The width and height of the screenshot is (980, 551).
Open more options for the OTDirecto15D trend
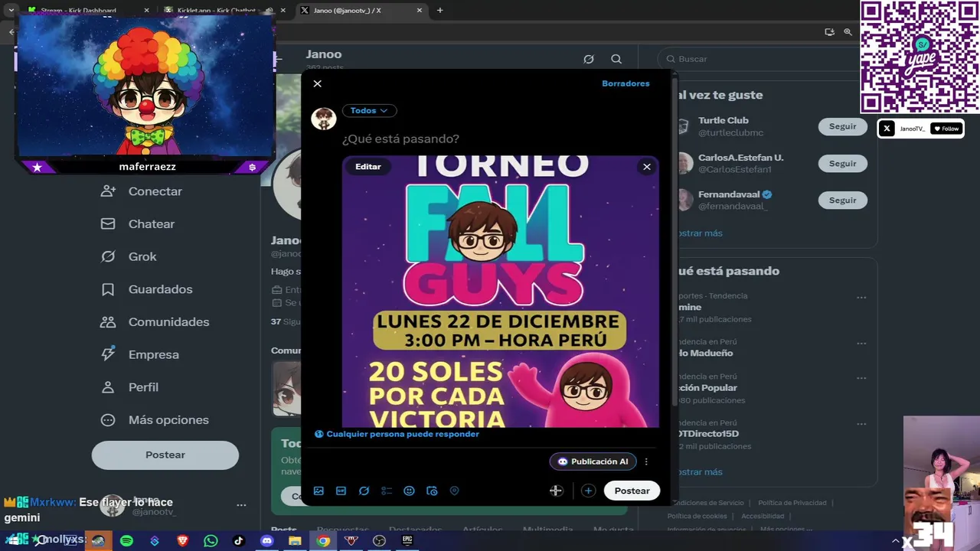[861, 425]
